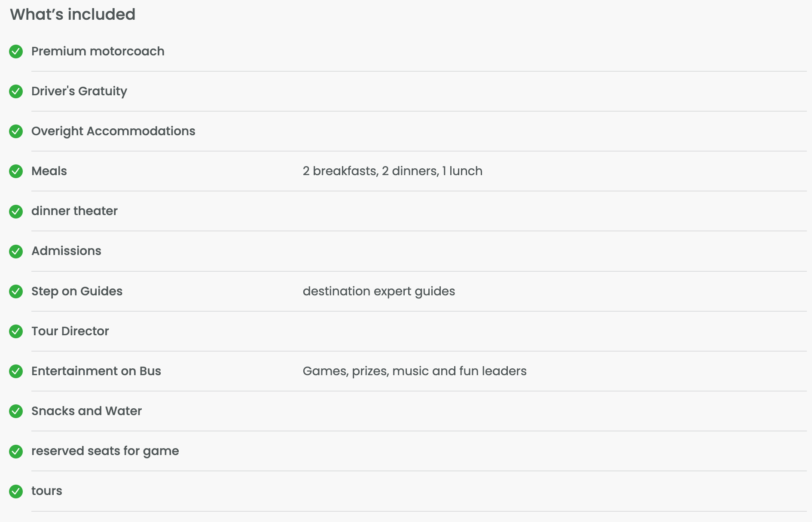Click the Snacks and Water label

(x=87, y=411)
